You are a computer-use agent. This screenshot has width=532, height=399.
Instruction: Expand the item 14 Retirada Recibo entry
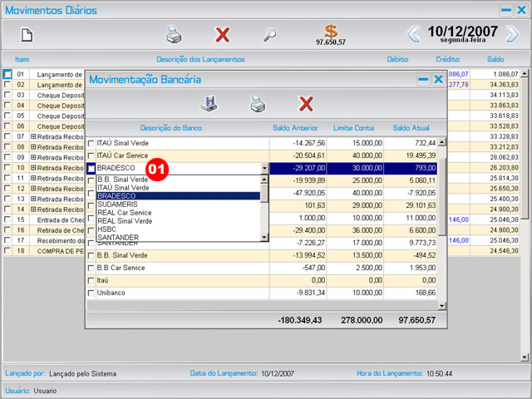tap(33, 209)
